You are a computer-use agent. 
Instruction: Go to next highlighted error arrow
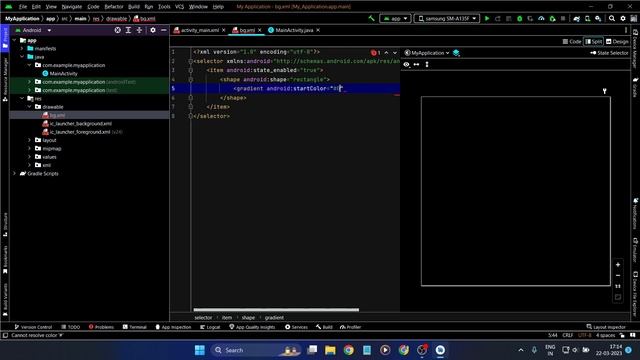tap(395, 53)
